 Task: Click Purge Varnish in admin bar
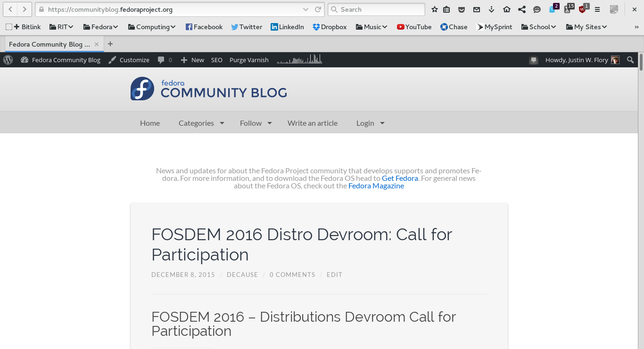pyautogui.click(x=249, y=60)
